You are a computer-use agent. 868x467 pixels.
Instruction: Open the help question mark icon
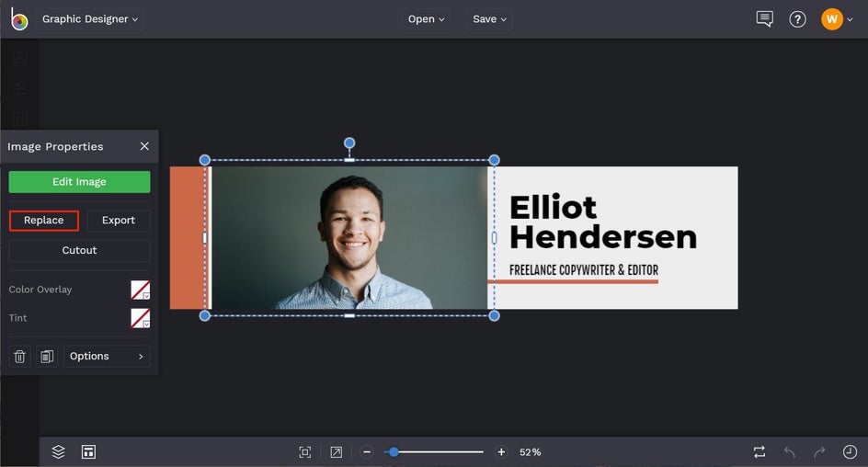tap(797, 19)
